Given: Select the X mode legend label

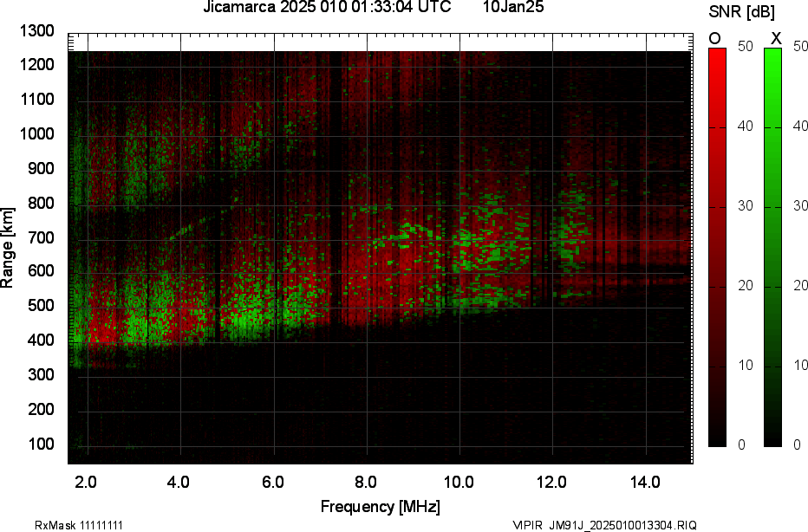Looking at the screenshot, I should (776, 38).
